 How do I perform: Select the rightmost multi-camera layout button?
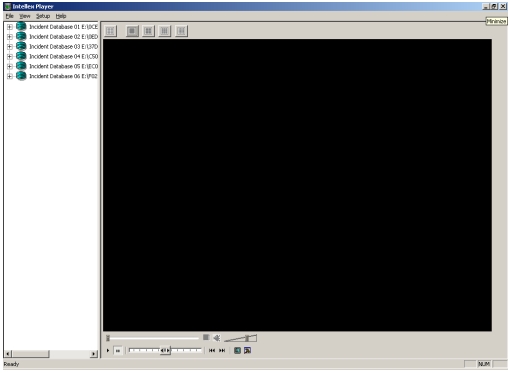pyautogui.click(x=181, y=31)
